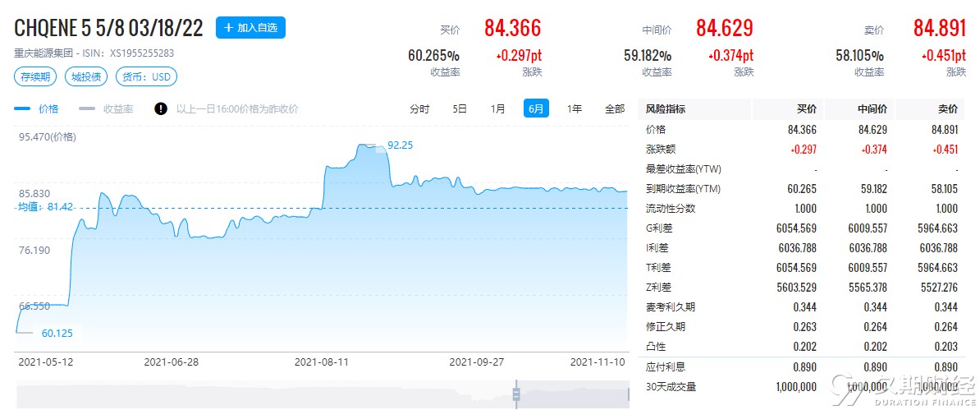
Task: Click the 均值: 81.42 average line label
Action: coord(44,207)
